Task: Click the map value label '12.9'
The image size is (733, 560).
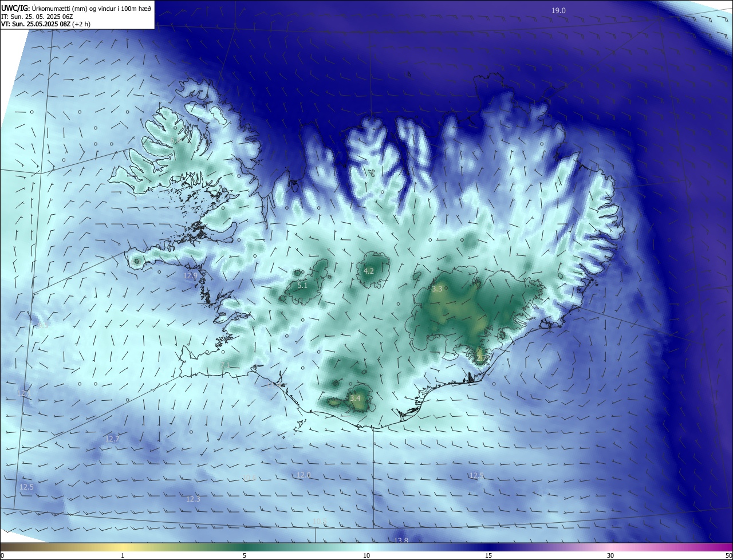Action: (x=190, y=275)
